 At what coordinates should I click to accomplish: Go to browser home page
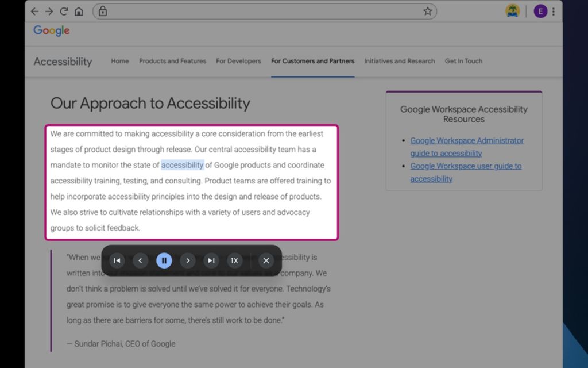[79, 11]
